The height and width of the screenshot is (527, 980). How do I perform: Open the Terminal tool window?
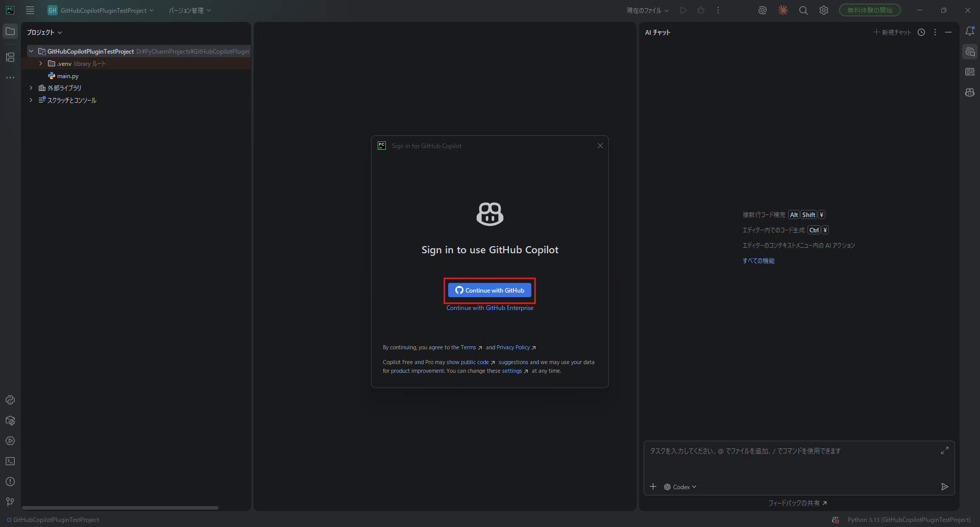coord(10,461)
